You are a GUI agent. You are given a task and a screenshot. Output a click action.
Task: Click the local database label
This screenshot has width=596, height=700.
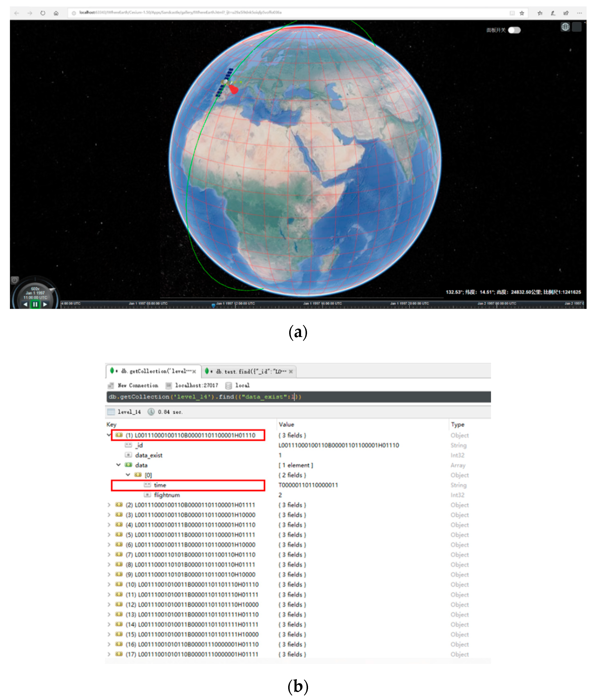[242, 385]
